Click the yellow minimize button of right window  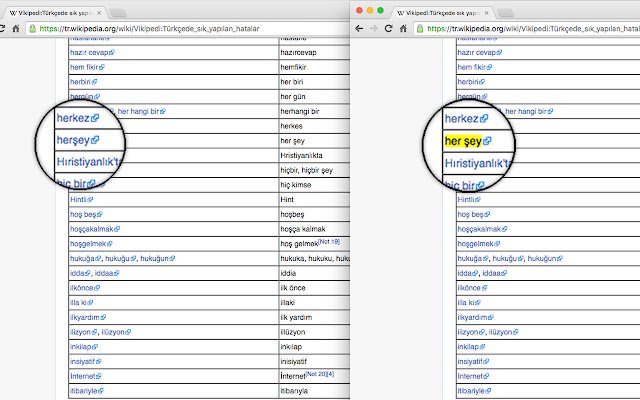coord(370,11)
